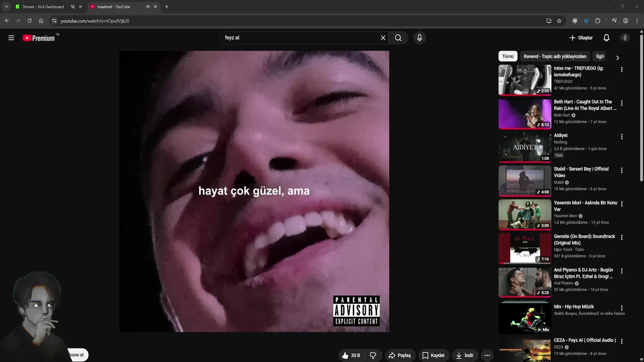Select the İlgili filter chip
Viewport: 644px width, 362px height.
pos(600,56)
